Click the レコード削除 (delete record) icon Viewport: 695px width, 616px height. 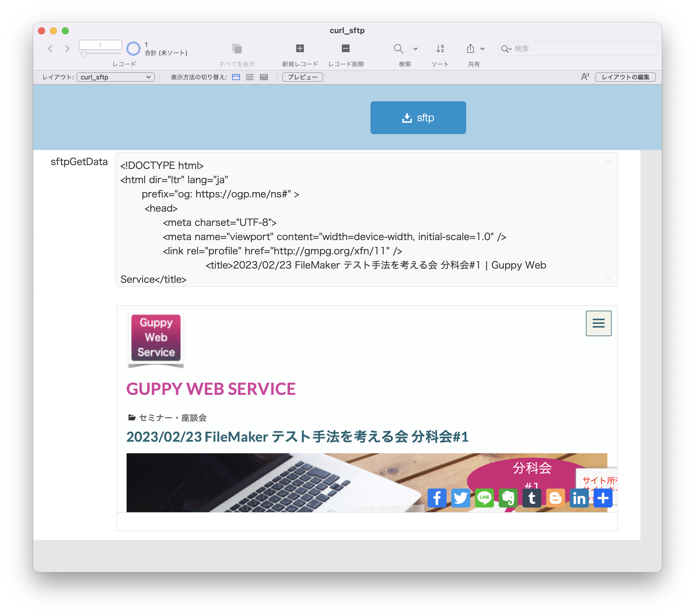point(345,49)
